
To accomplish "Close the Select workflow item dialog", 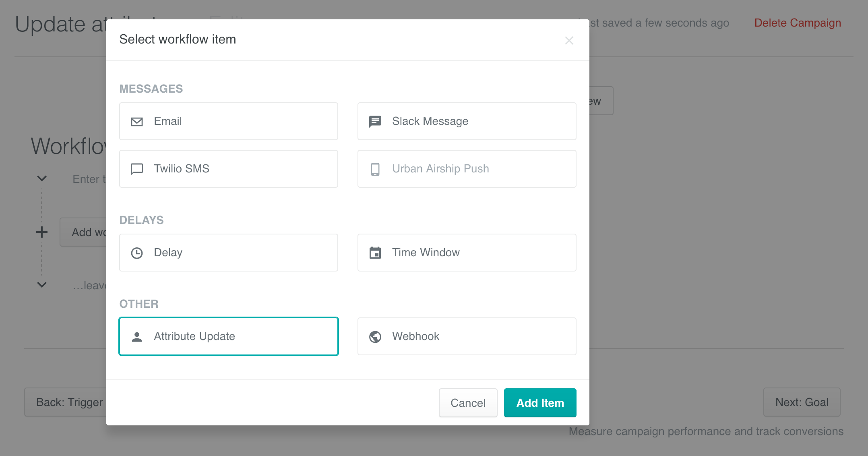I will [x=569, y=40].
